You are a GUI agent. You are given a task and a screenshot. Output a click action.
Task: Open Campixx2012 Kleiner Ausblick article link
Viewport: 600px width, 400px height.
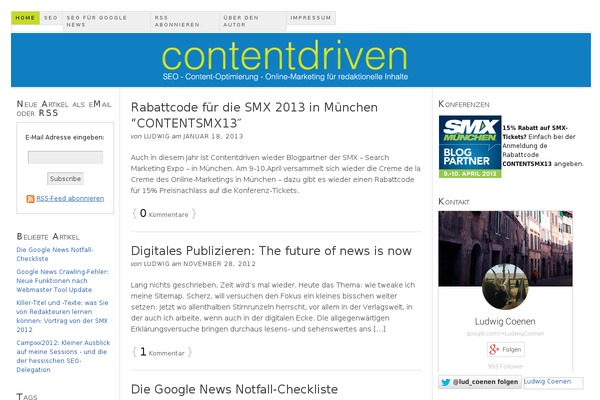[63, 356]
